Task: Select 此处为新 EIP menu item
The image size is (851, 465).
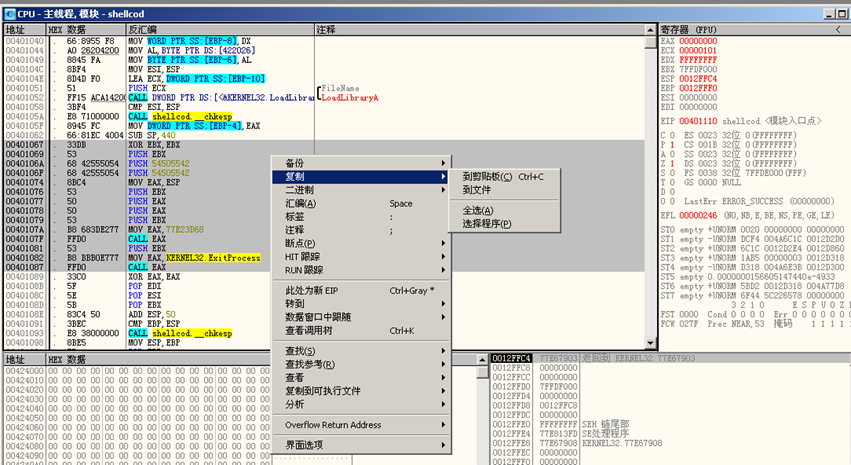Action: (x=361, y=290)
